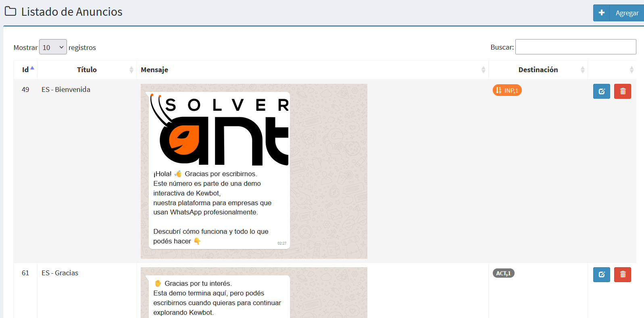Sort the table by Id column
644x318 pixels.
coord(25,70)
